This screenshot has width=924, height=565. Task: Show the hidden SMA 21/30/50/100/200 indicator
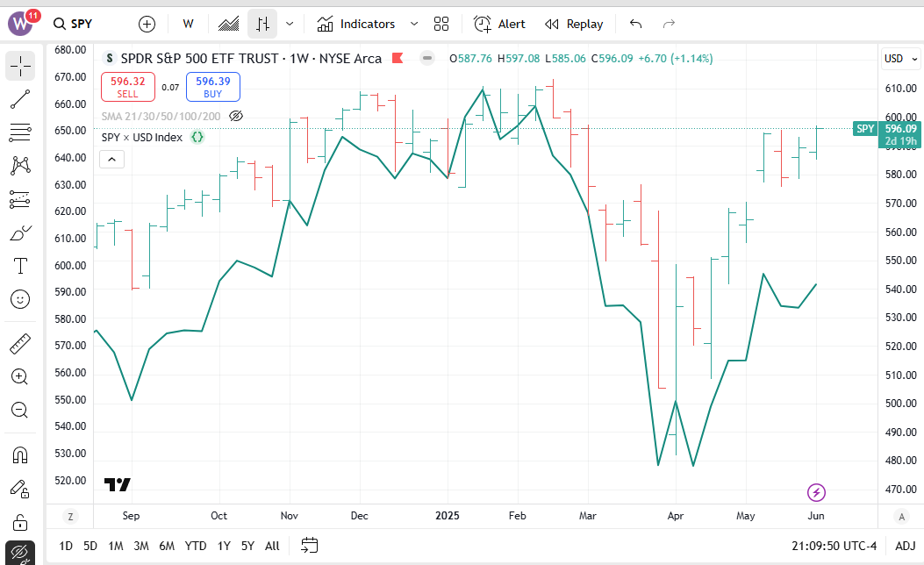[x=236, y=116]
